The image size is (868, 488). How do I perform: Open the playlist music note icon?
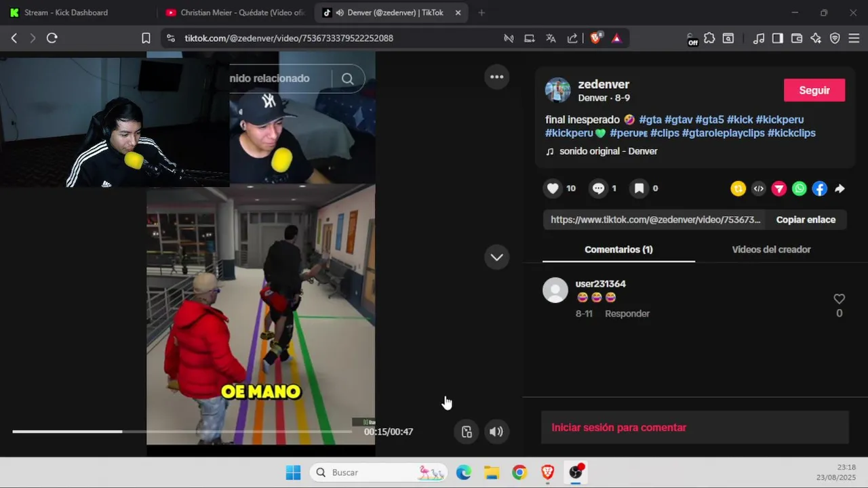tap(759, 39)
